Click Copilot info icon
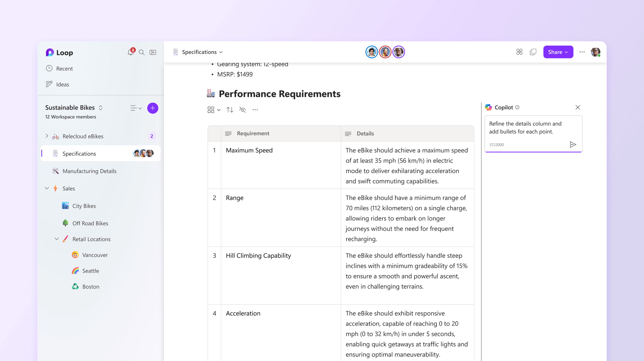The width and height of the screenshot is (644, 361). pos(517,107)
